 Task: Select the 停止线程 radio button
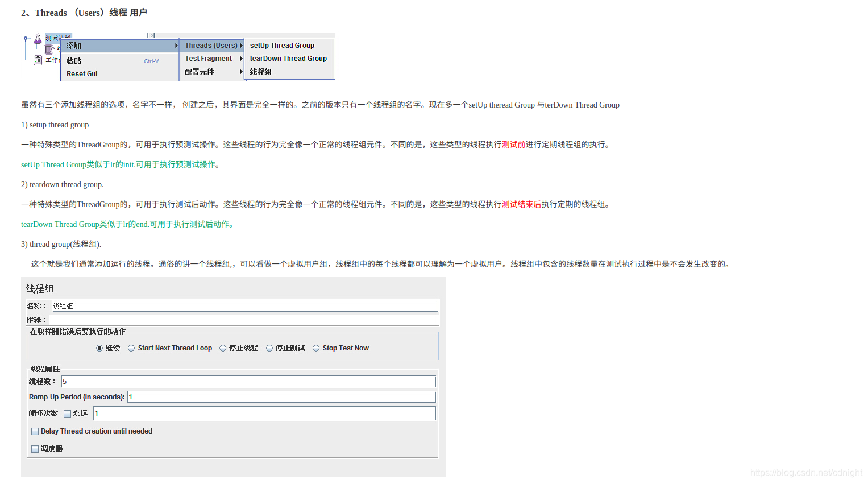[x=223, y=348]
